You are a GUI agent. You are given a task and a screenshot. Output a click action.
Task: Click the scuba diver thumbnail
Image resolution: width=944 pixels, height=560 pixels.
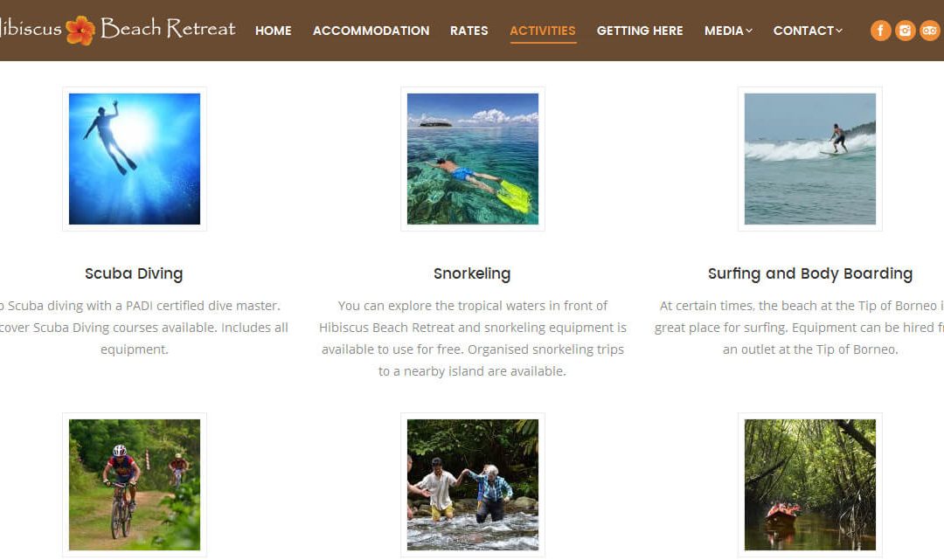tap(135, 159)
